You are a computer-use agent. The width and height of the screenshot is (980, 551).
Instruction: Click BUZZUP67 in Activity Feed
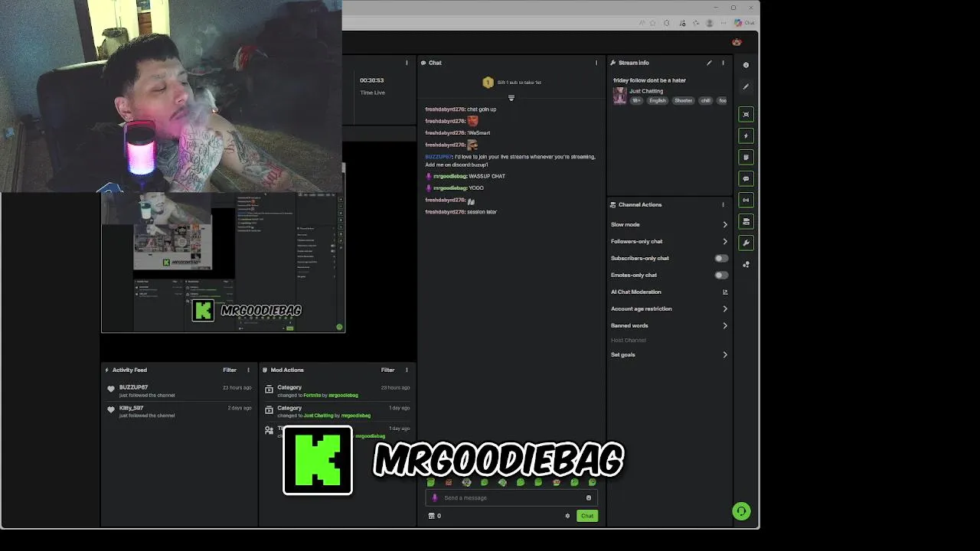tap(133, 387)
